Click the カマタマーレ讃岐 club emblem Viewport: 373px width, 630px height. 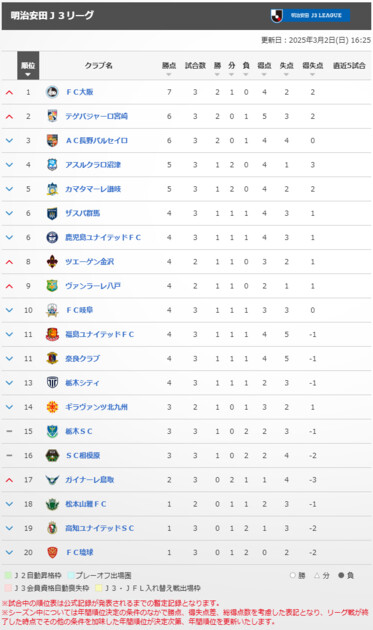coord(52,189)
